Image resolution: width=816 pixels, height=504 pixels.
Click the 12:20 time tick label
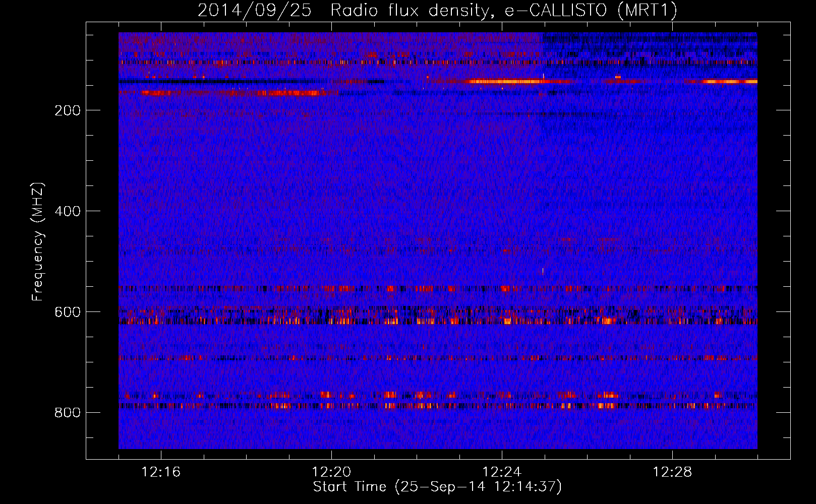331,472
